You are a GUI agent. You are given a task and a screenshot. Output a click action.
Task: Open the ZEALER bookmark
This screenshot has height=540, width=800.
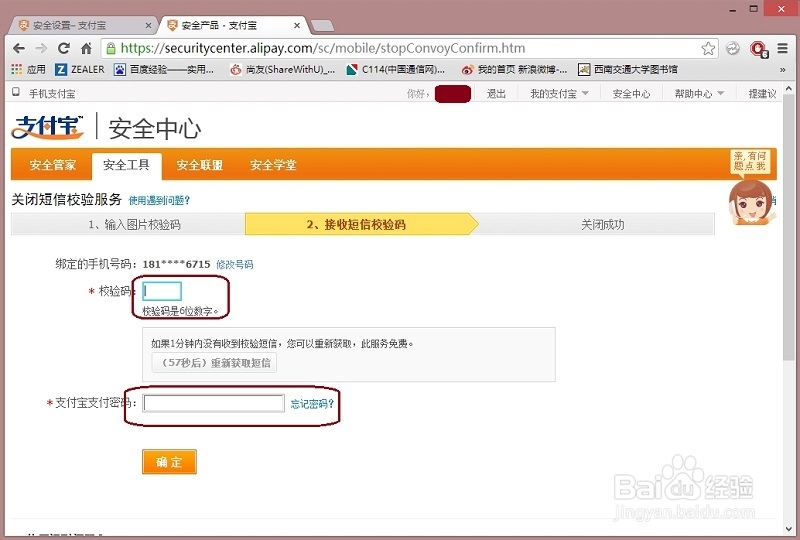(x=80, y=69)
